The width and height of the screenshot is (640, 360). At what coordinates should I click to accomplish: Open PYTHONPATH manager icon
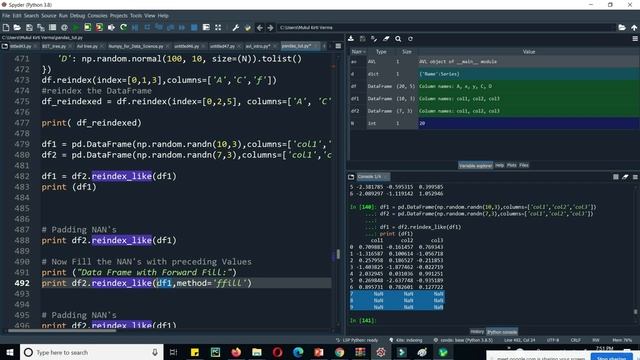247,27
